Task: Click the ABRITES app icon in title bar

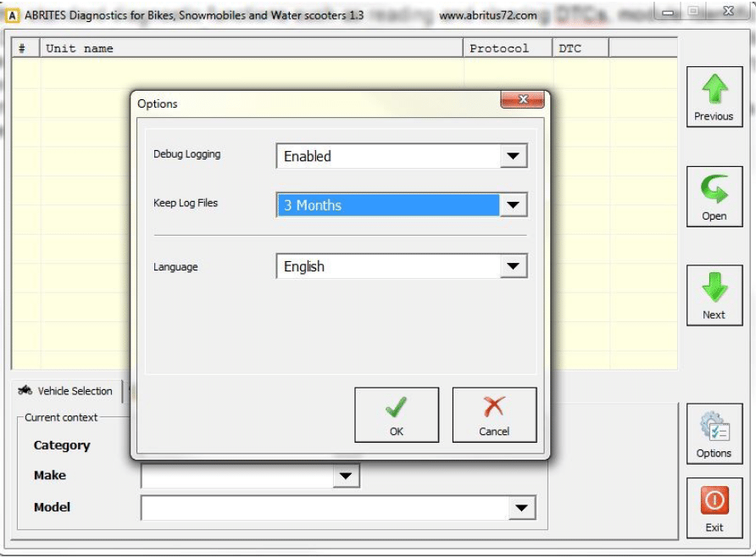Action: point(13,15)
